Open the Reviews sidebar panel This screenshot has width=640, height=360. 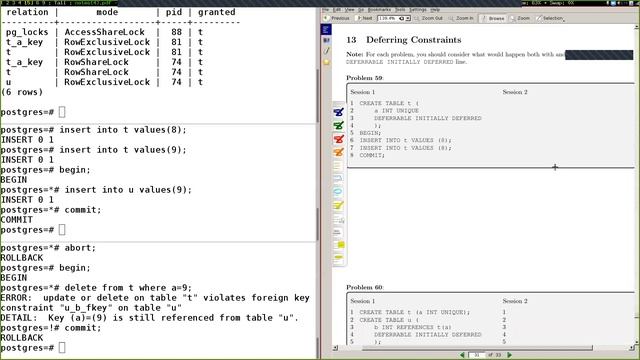326,51
